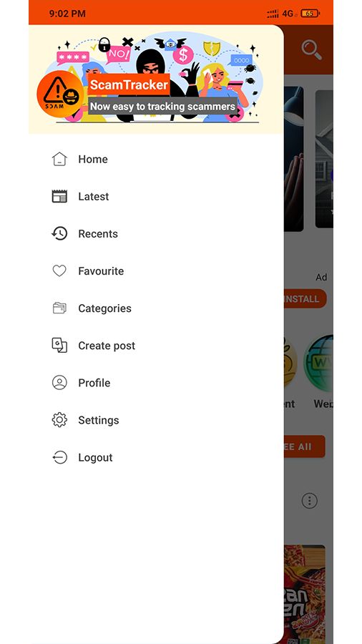
Task: Open the Categories menu entry
Action: (x=105, y=308)
